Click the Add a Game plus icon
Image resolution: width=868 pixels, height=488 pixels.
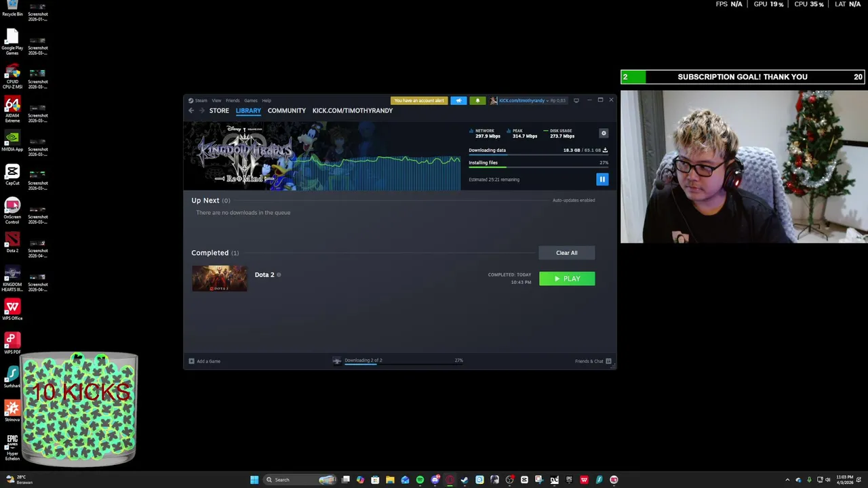point(191,361)
